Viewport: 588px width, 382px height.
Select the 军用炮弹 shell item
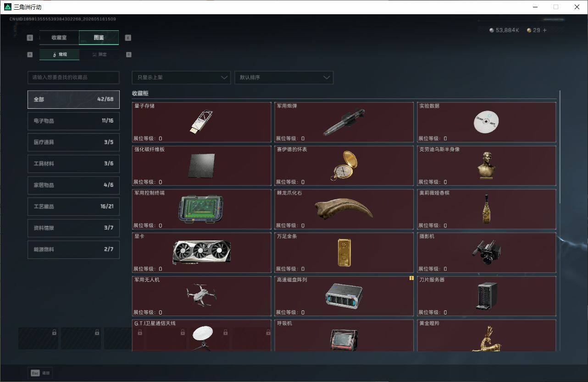pyautogui.click(x=344, y=122)
